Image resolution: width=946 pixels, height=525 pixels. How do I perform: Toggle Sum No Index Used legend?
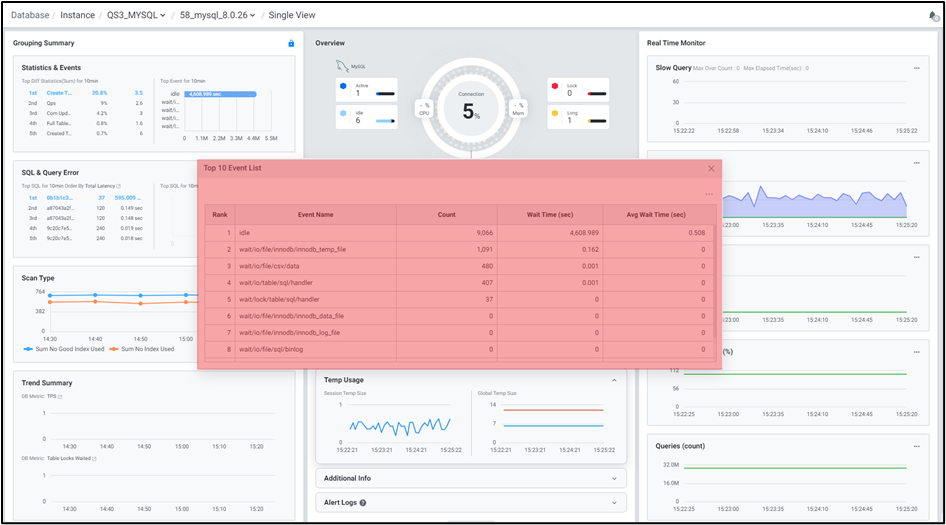coord(142,349)
